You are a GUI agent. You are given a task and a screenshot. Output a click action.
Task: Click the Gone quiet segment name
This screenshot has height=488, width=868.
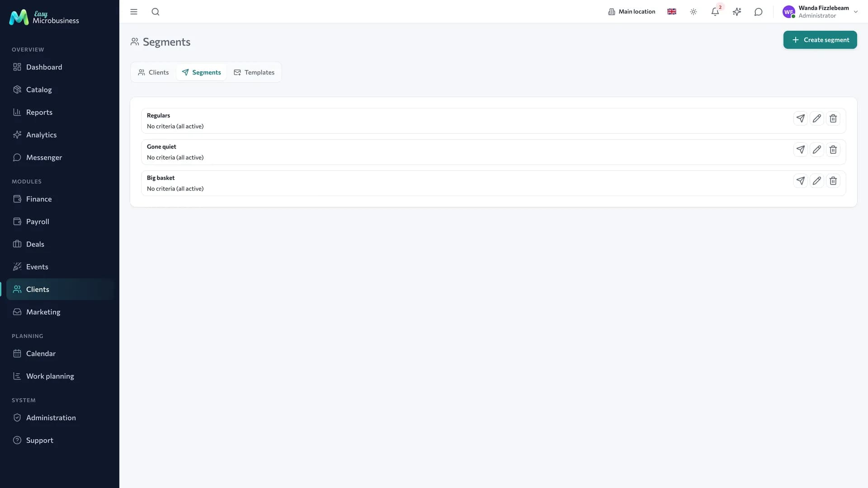click(161, 147)
